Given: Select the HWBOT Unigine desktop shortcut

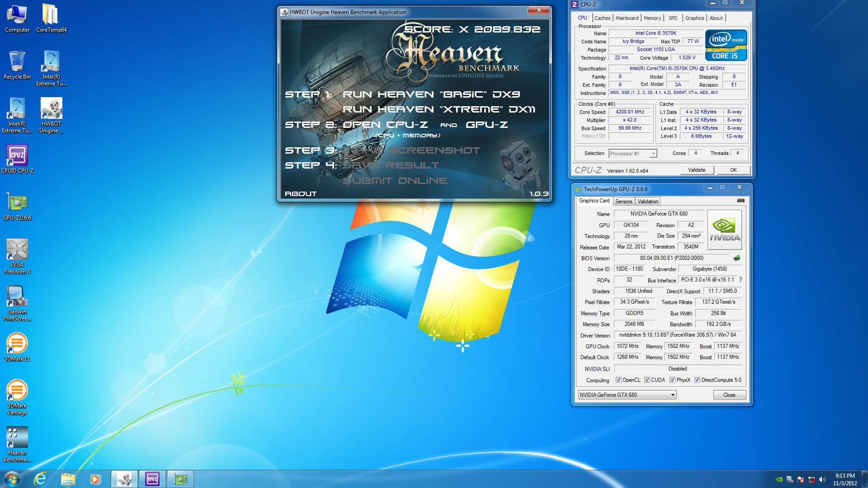Looking at the screenshot, I should (x=51, y=116).
